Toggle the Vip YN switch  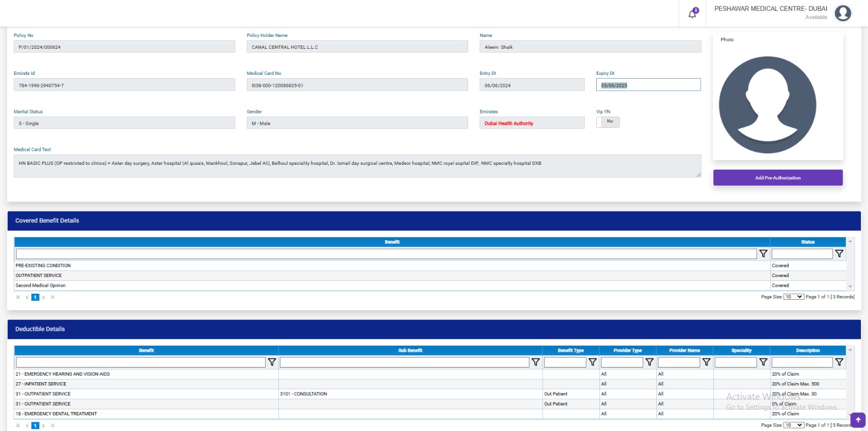click(x=608, y=122)
